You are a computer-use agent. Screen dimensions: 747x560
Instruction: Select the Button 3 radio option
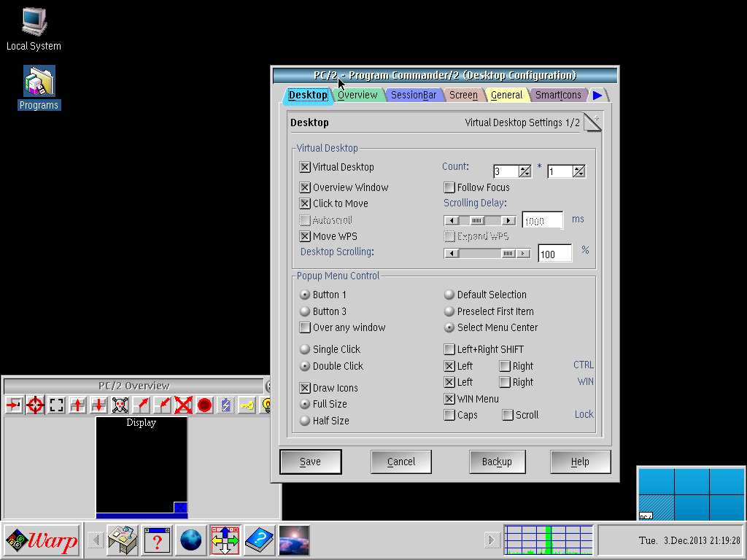[x=305, y=311]
